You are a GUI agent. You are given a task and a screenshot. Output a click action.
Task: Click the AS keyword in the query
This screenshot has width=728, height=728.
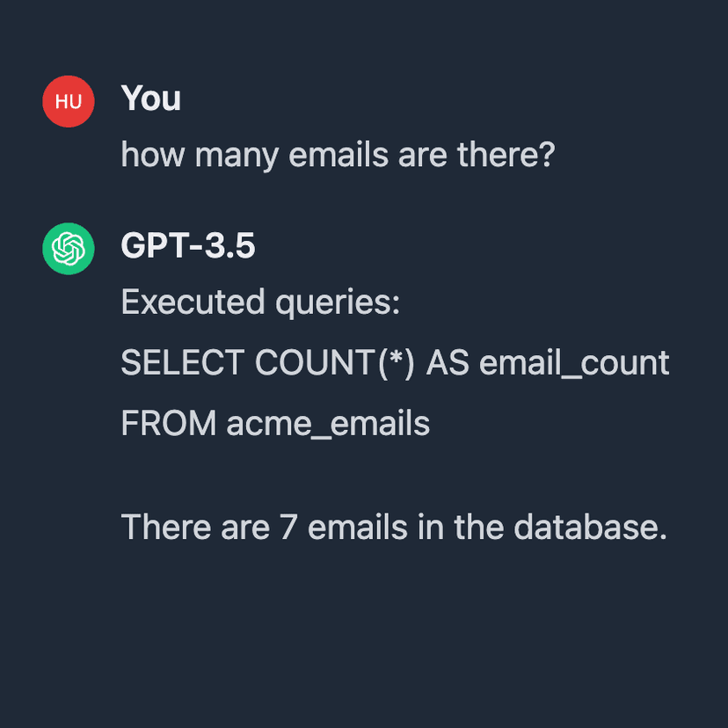(x=448, y=363)
